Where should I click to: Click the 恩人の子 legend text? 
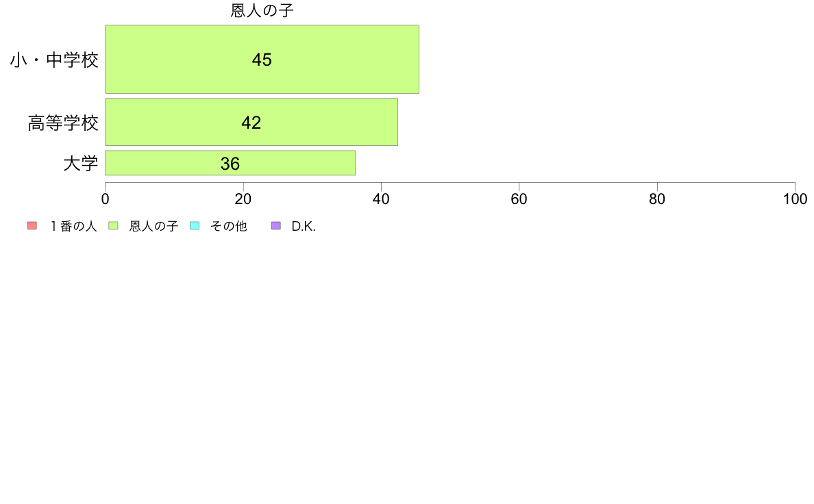coord(153,226)
